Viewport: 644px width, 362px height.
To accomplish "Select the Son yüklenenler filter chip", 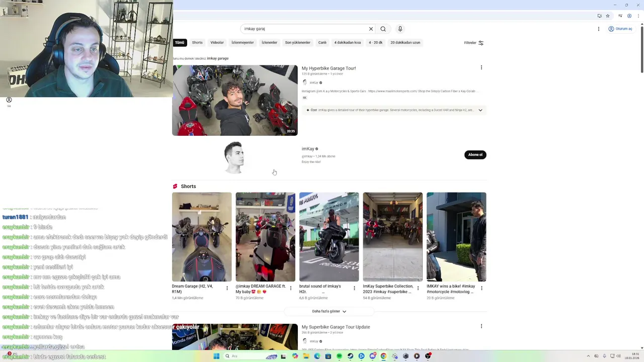I will coord(298,43).
